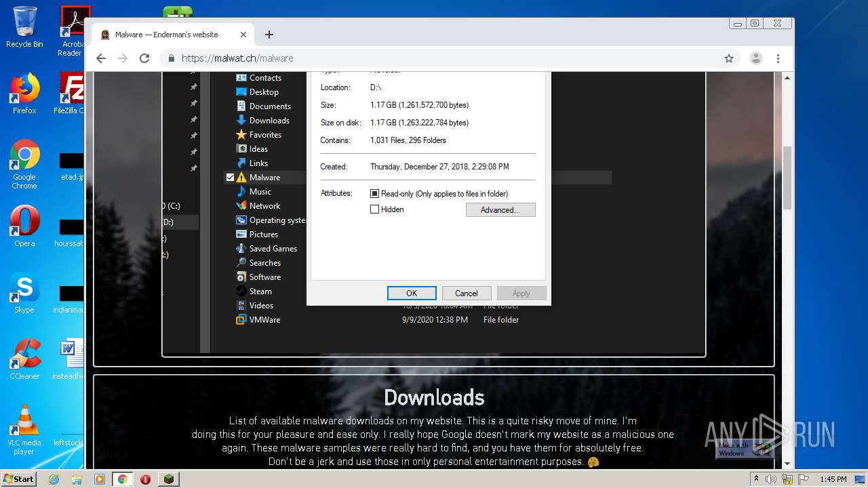868x488 pixels.
Task: Select Downloads folder in list
Action: (x=262, y=121)
